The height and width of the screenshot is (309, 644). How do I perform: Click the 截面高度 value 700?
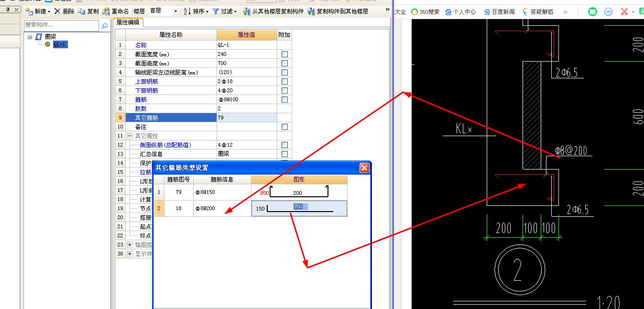[247, 63]
